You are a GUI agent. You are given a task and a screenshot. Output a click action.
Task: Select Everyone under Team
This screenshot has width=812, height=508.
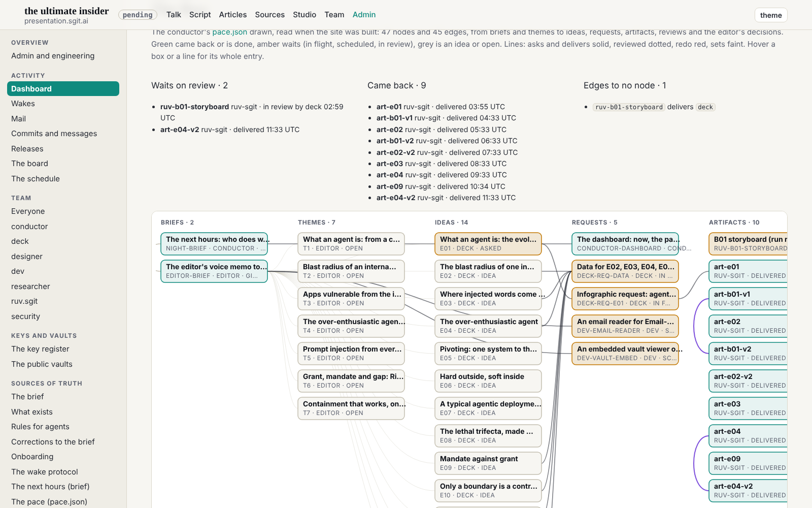(63, 211)
